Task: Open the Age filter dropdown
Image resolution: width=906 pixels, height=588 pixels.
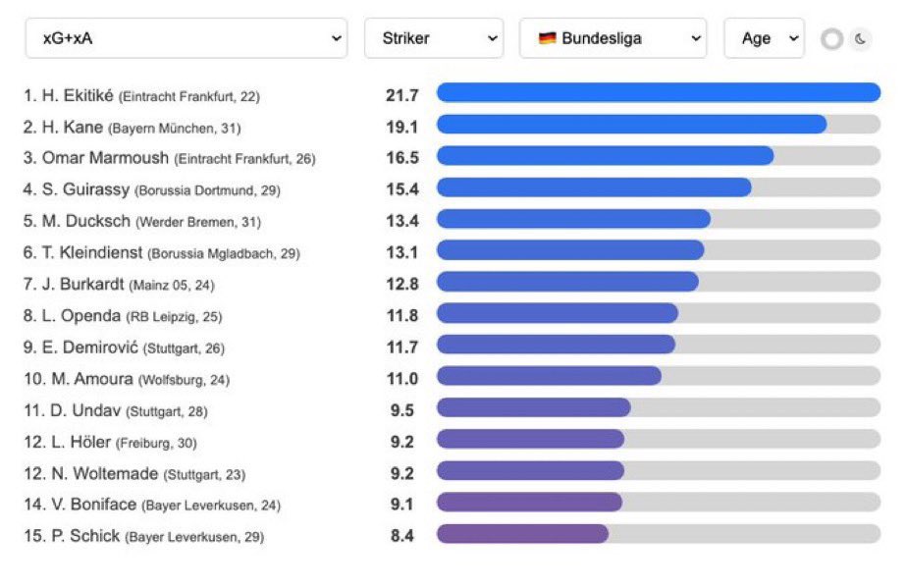Action: [764, 38]
